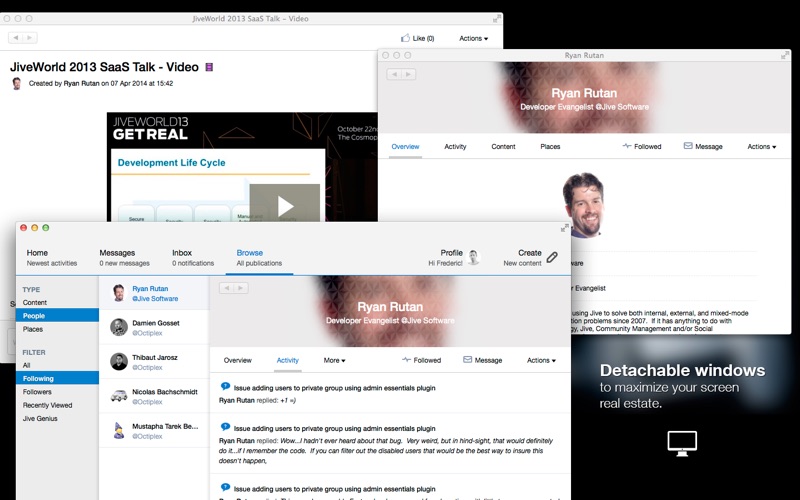Select Activity tab in main window profile
The height and width of the screenshot is (500, 800).
pyautogui.click(x=287, y=360)
